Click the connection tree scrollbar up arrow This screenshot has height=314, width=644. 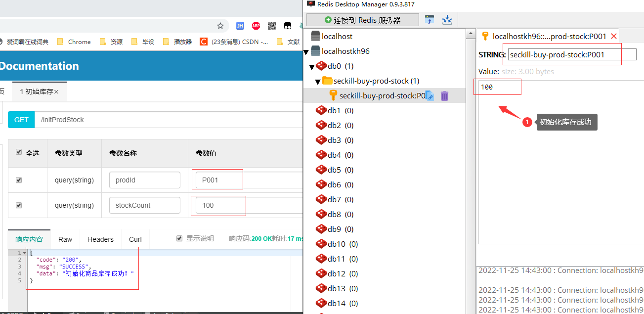click(x=471, y=33)
